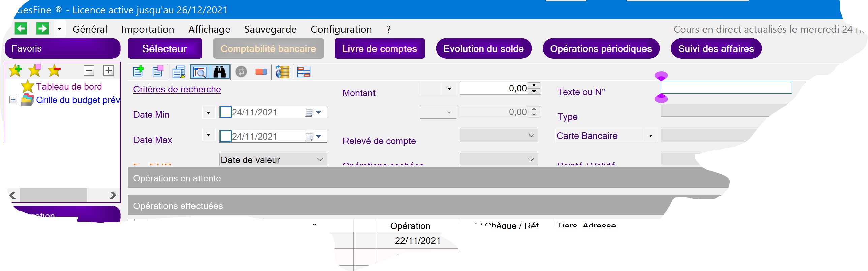The image size is (868, 271).
Task: Click the remove favorite star icon
Action: click(x=54, y=71)
